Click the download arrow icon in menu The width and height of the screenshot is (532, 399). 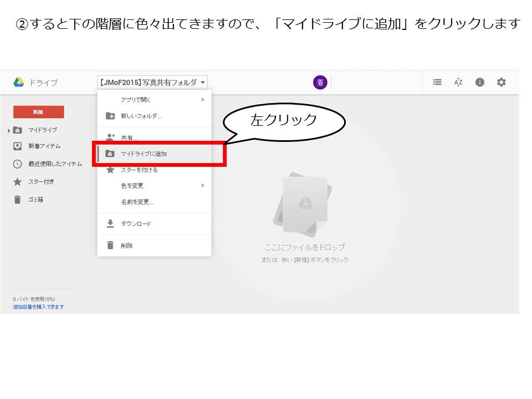(110, 223)
